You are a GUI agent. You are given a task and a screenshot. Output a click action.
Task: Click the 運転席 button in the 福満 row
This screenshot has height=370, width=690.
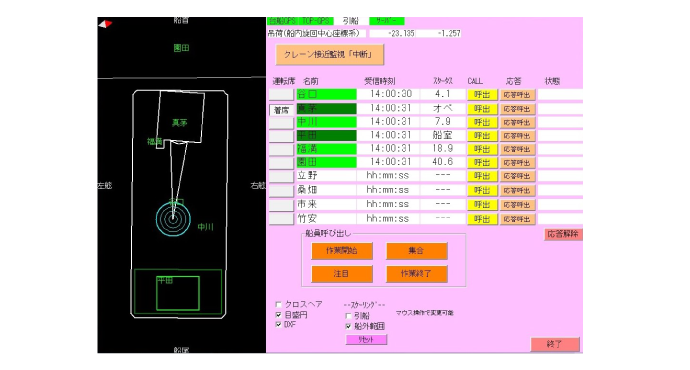pyautogui.click(x=281, y=150)
